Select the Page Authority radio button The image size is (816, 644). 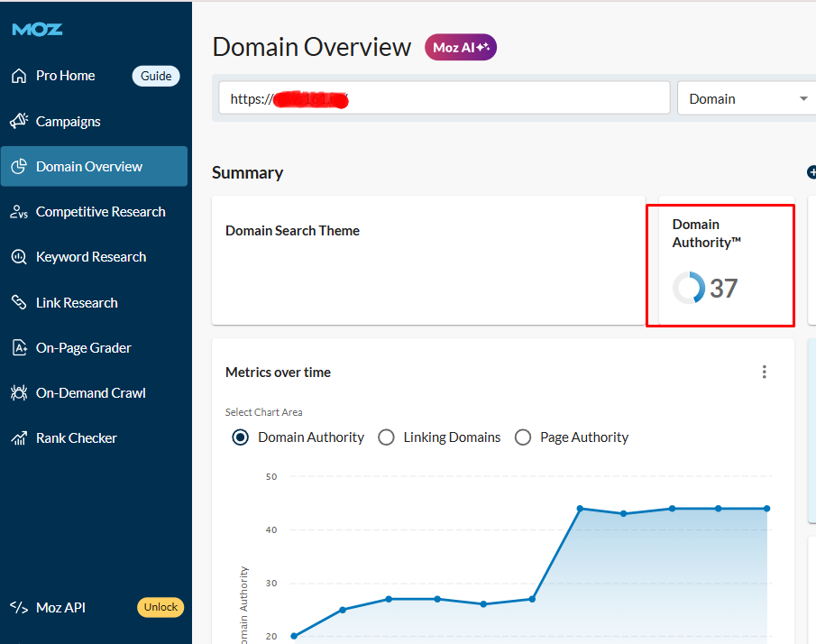tap(523, 437)
